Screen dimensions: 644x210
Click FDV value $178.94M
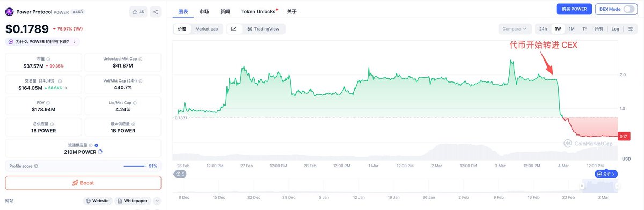(43, 109)
